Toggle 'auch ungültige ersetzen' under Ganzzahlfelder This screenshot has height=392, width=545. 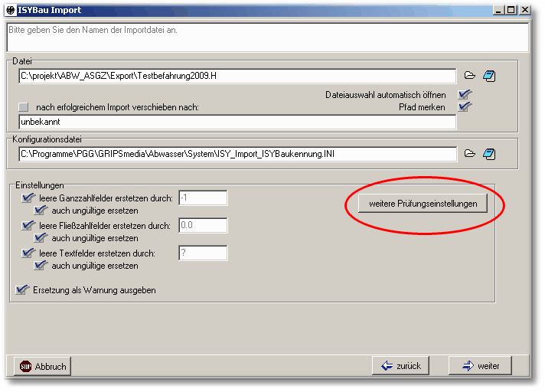(x=41, y=211)
